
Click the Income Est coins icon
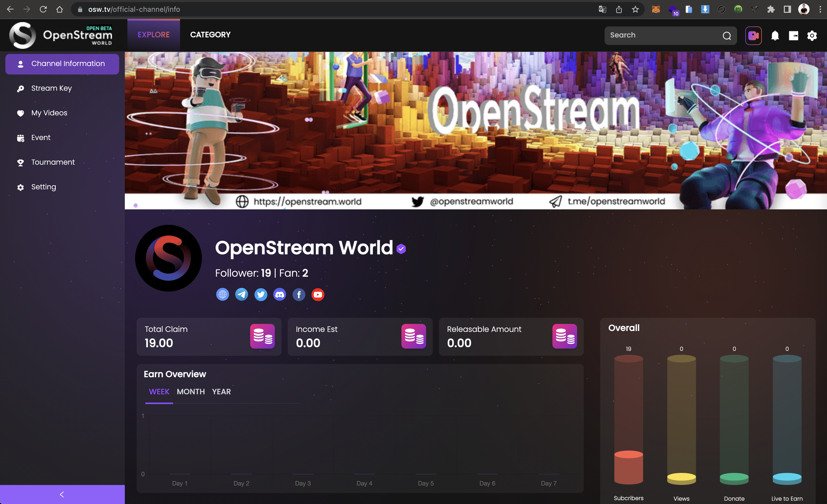414,336
